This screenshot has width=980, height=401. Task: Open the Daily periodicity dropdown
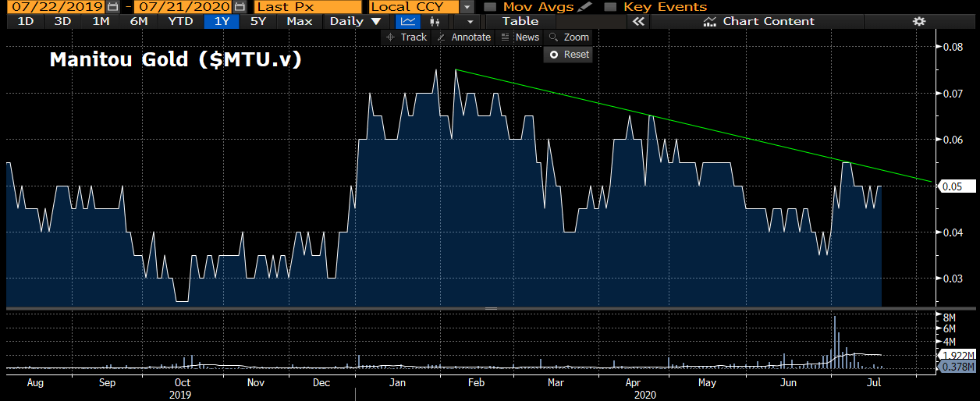tap(356, 22)
